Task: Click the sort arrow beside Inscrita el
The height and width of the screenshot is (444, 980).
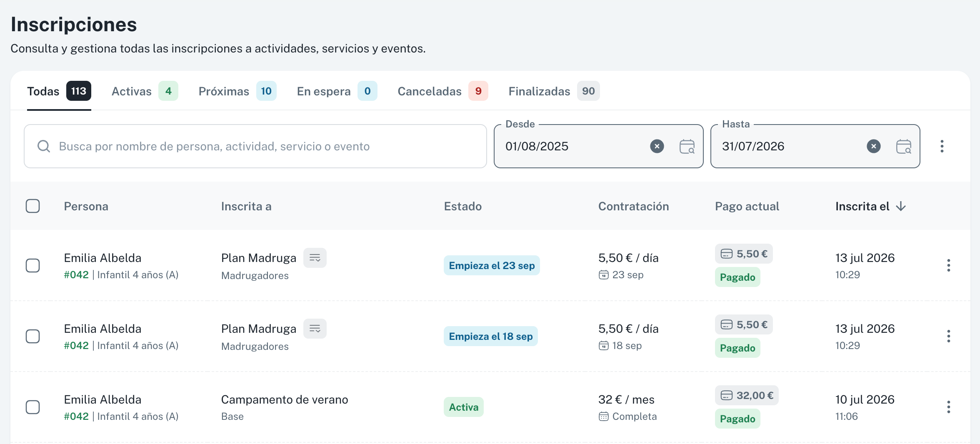Action: 901,206
